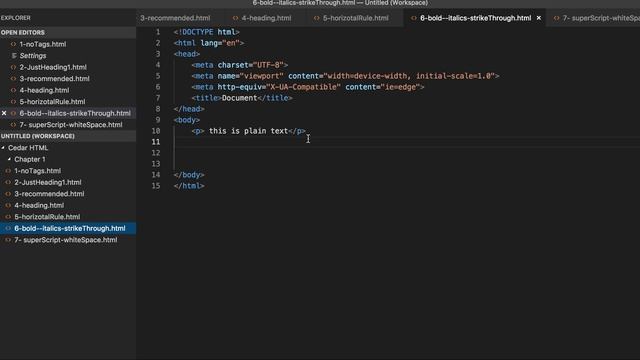
Task: Click the closing </body> tag on line 14
Action: click(189, 175)
